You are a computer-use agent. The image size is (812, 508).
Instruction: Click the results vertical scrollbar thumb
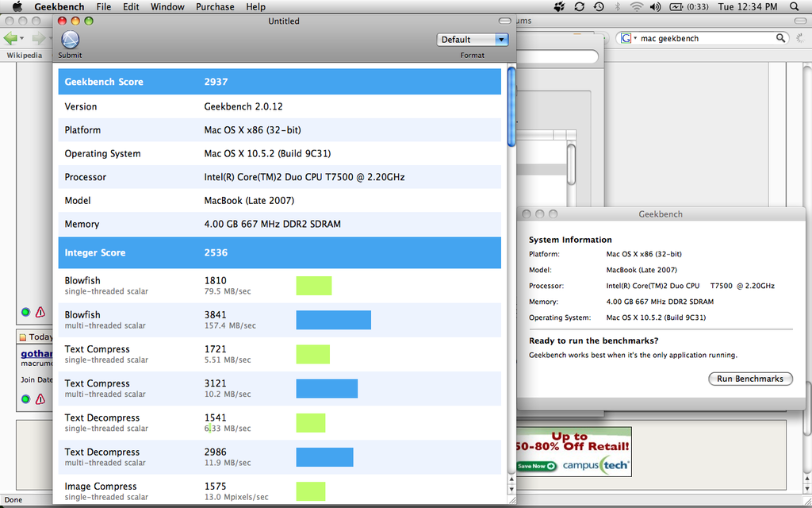(511, 107)
